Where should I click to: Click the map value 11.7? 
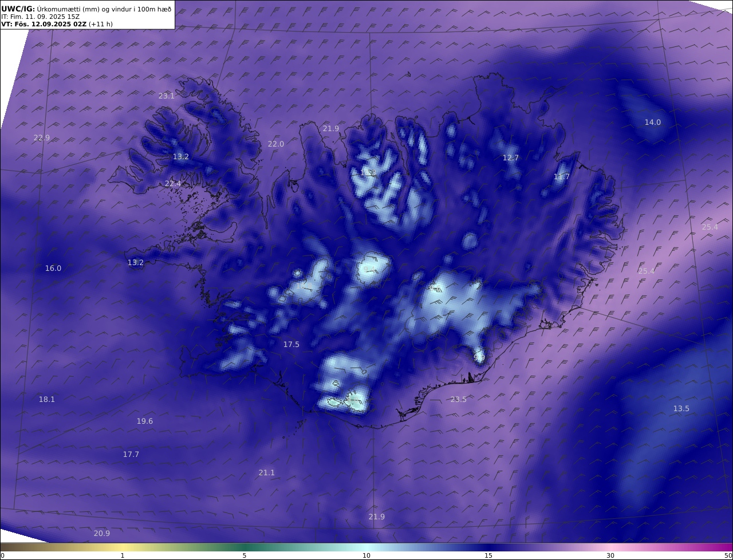click(x=562, y=177)
